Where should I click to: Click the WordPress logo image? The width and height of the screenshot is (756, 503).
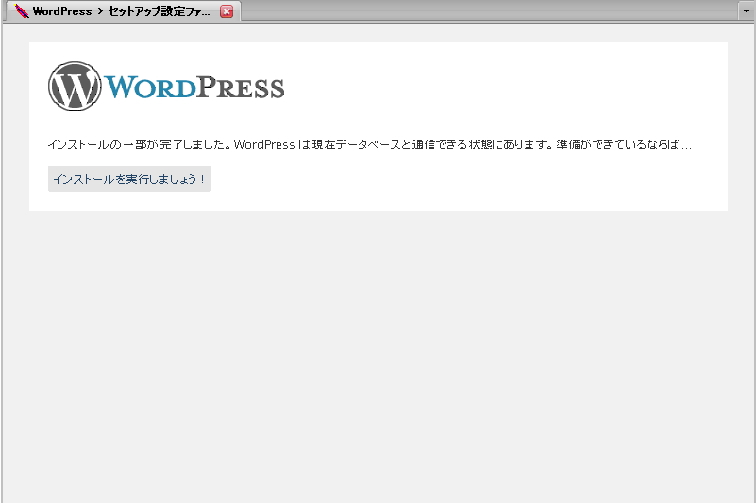(x=166, y=86)
